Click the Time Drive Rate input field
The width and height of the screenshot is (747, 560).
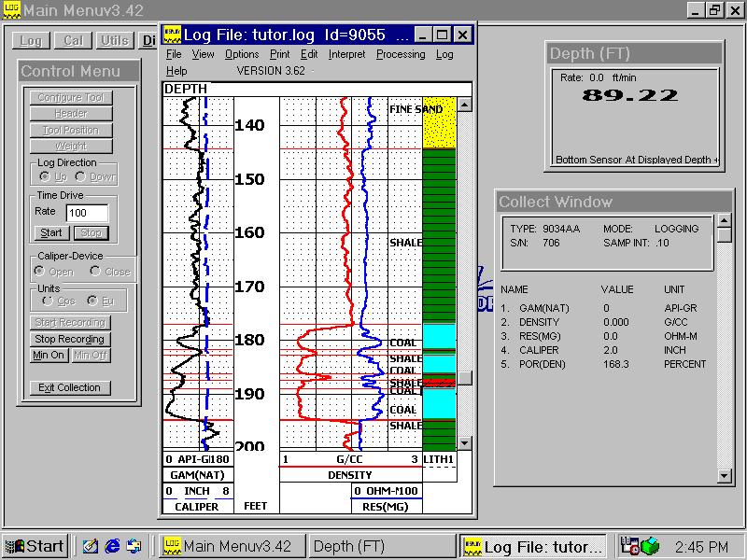coord(87,213)
